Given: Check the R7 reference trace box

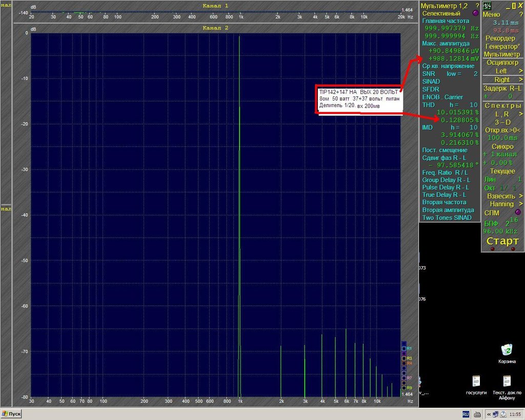Looking at the screenshot, I should click(404, 378).
